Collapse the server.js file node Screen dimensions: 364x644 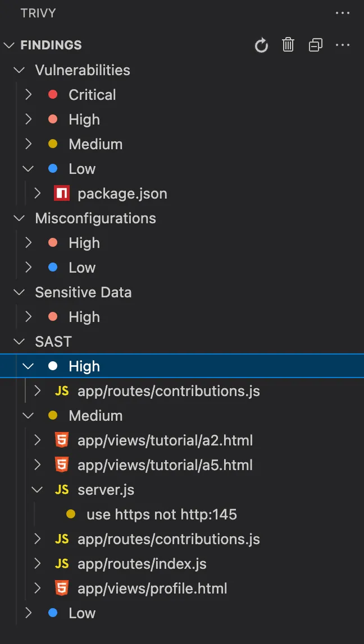[38, 490]
